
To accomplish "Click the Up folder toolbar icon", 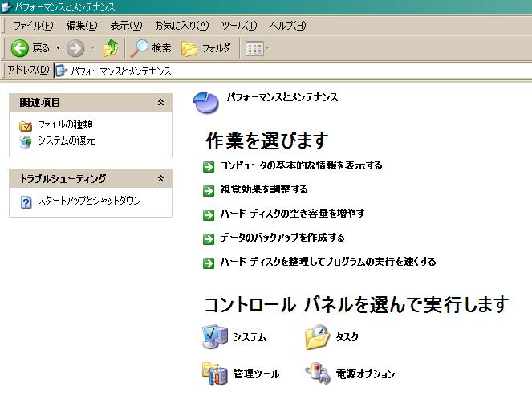I will (111, 48).
